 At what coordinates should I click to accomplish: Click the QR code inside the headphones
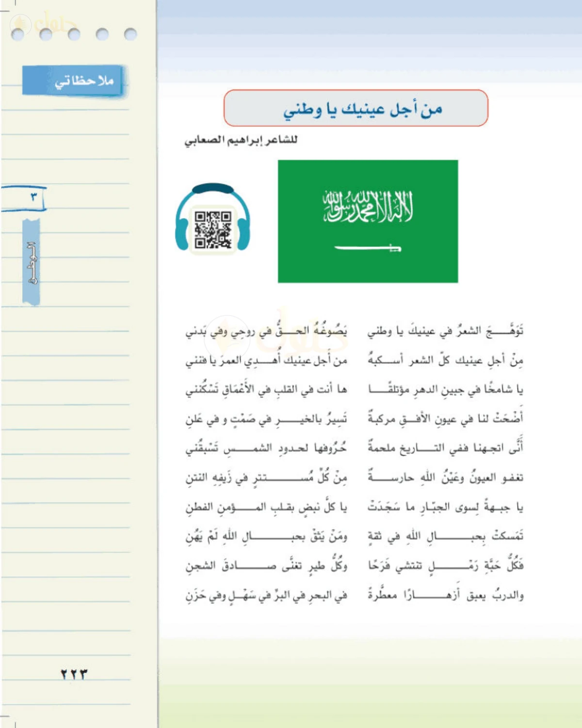click(213, 230)
